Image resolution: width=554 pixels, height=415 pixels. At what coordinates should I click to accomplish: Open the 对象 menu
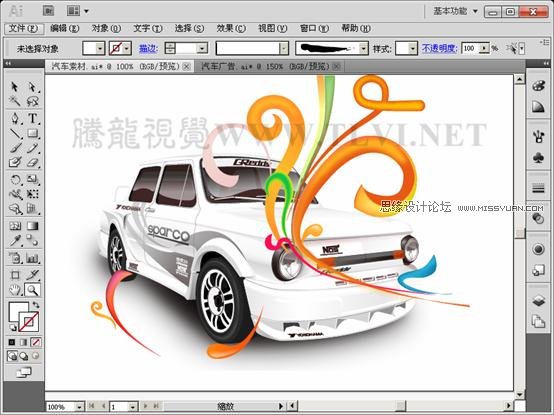pyautogui.click(x=106, y=29)
